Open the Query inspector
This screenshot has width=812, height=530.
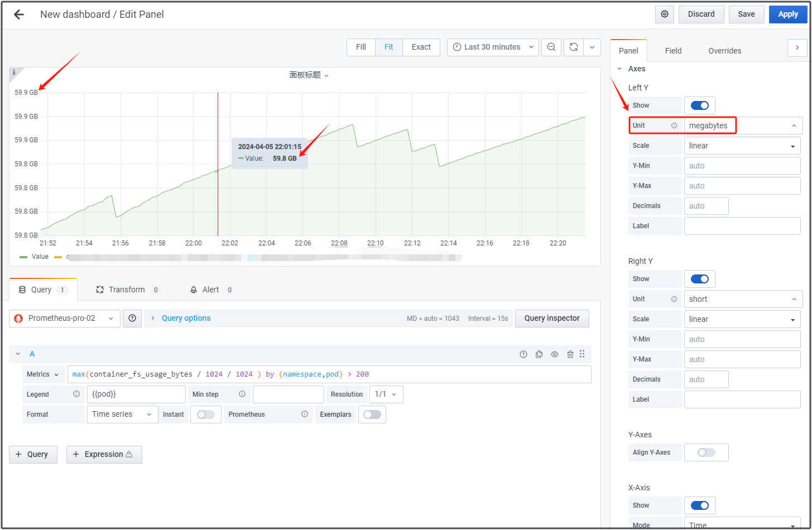[551, 319]
